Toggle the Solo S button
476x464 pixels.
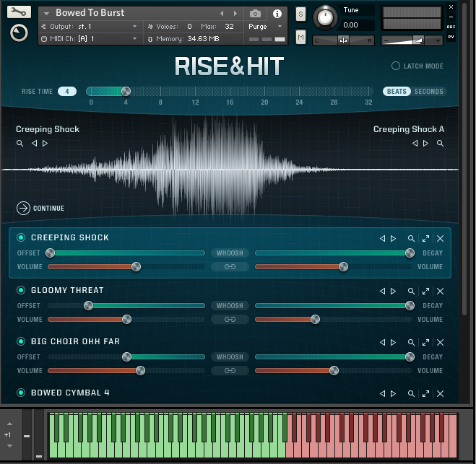[300, 14]
